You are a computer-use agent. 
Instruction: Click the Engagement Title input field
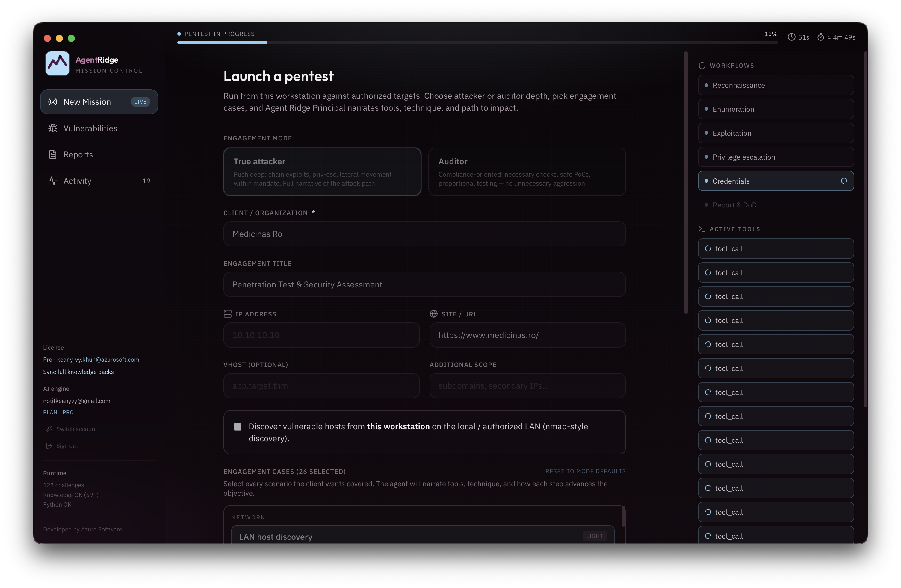click(x=424, y=284)
